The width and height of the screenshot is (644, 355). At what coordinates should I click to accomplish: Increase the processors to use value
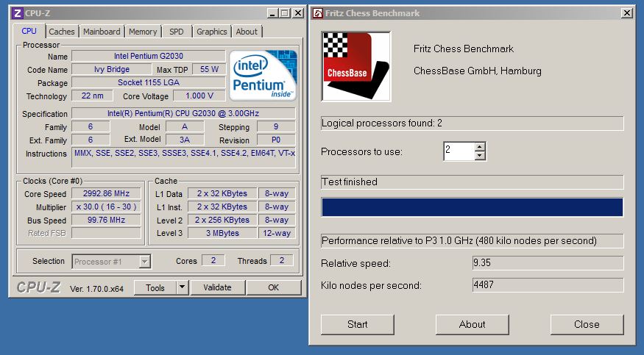point(480,147)
